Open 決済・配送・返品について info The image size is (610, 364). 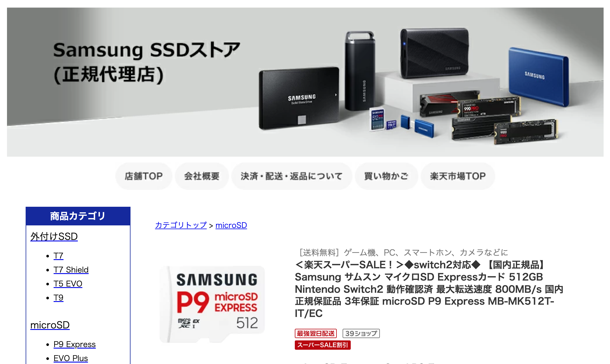tap(292, 176)
